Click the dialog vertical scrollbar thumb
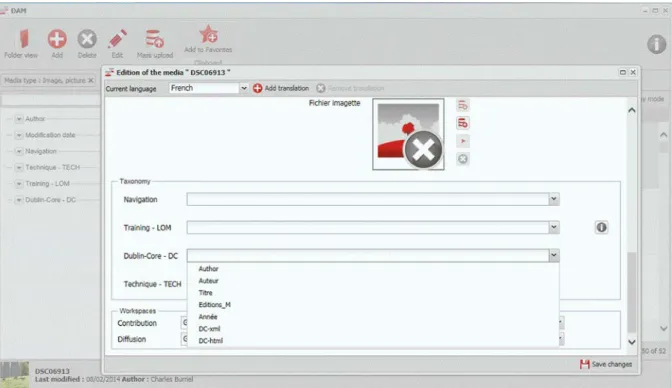Image resolution: width=672 pixels, height=388 pixels. click(632, 292)
